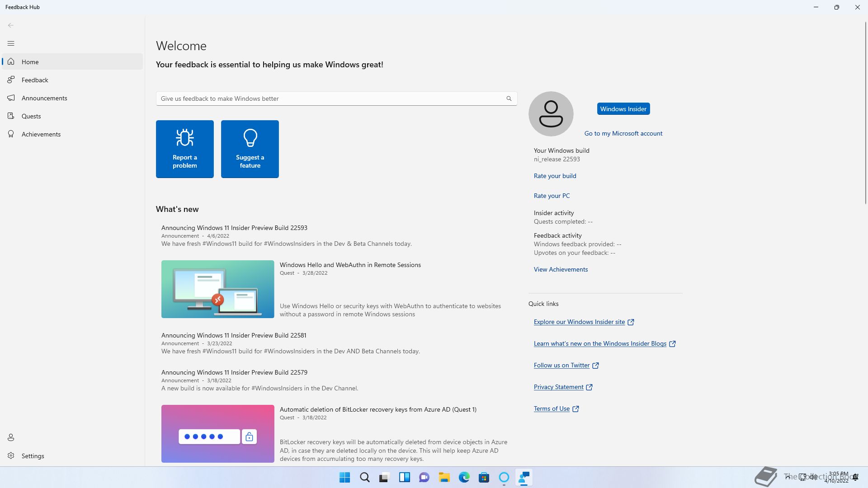Go to Announcements in navigation
Viewport: 868px width, 488px height.
click(x=72, y=98)
